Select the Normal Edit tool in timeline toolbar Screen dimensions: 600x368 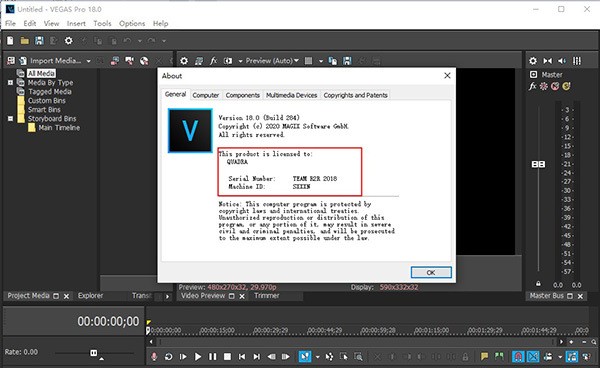click(x=305, y=357)
